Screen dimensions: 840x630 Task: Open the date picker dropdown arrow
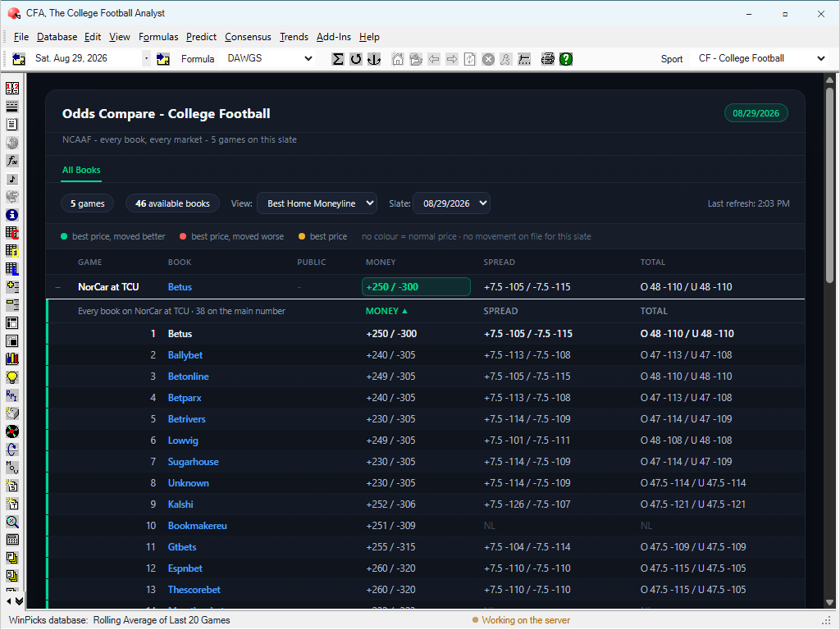click(x=146, y=58)
